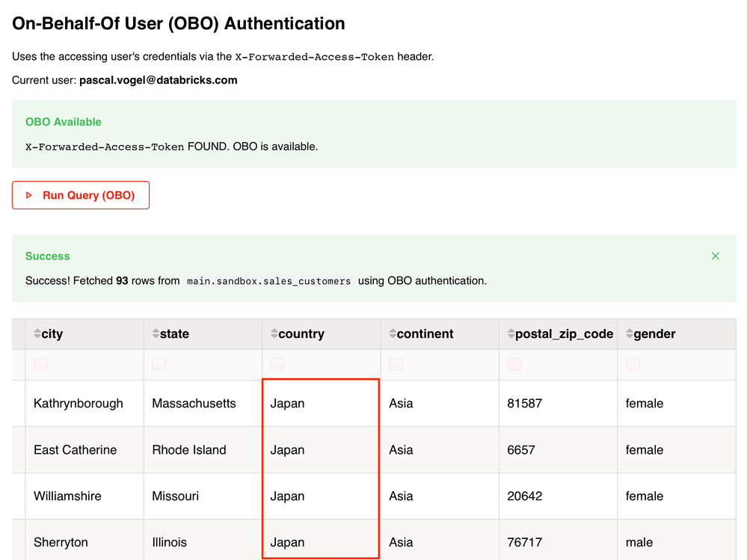
Task: Select the Massachusetts state cell
Action: [x=203, y=403]
